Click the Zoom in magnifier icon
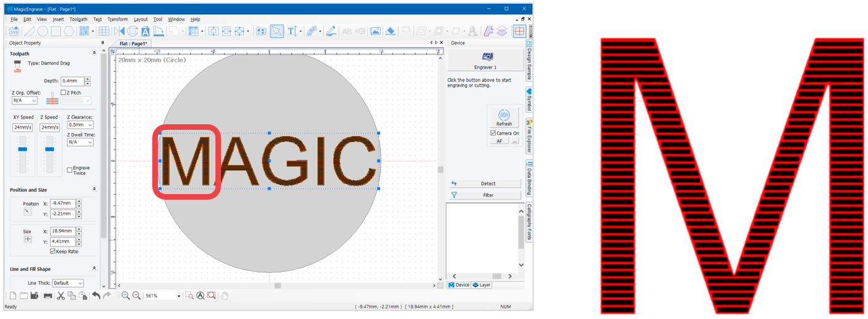This screenshot has width=868, height=319. 126,296
